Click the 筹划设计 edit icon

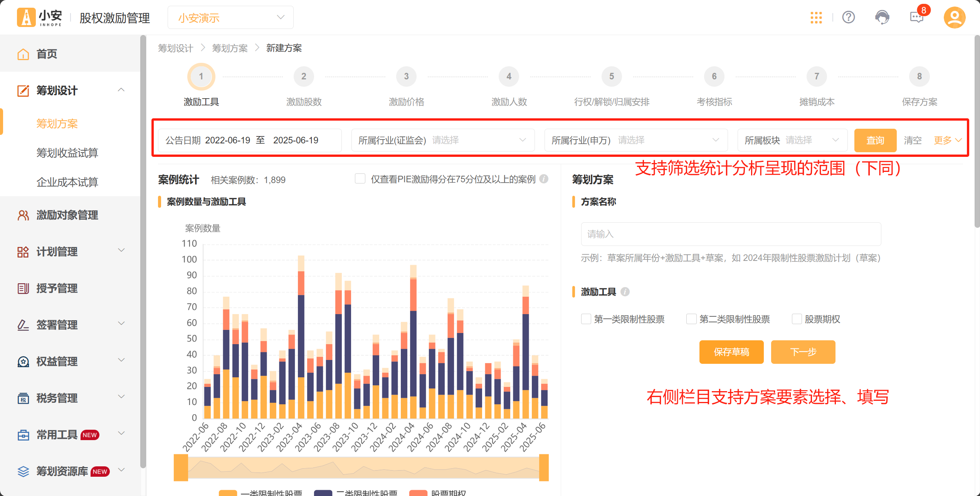point(23,91)
